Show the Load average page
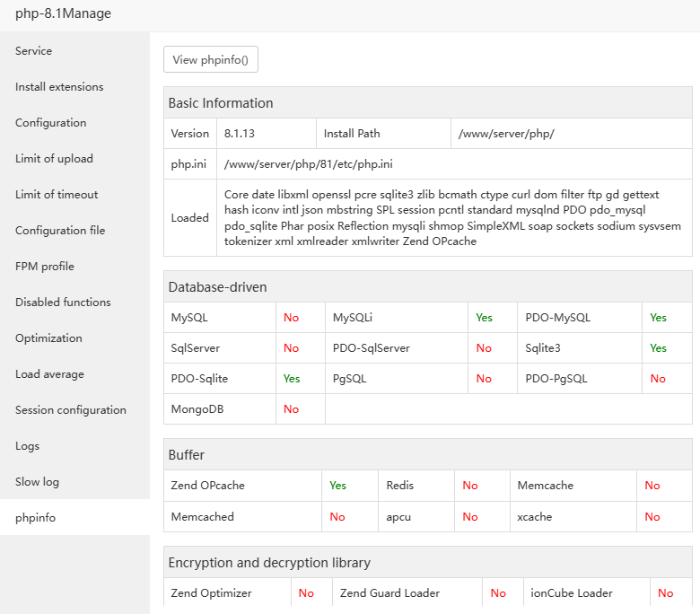Viewport: 700px width, 614px height. [49, 374]
